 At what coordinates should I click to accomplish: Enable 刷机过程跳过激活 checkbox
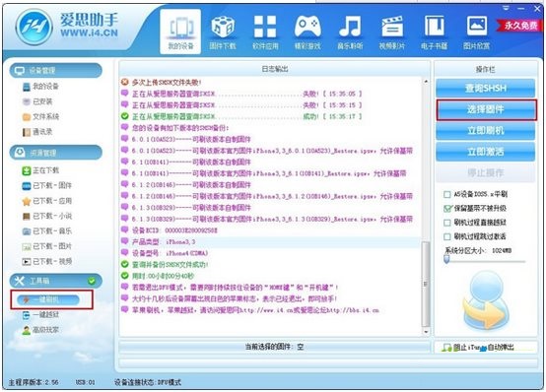pos(447,236)
